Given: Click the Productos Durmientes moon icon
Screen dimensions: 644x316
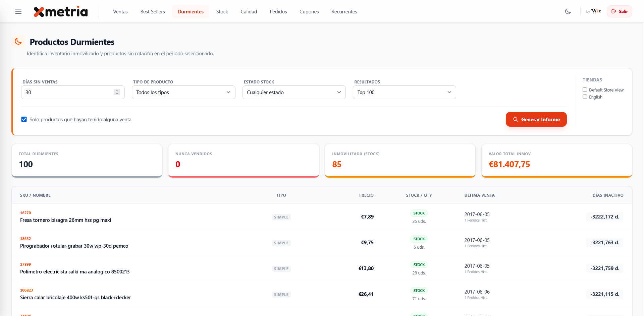Looking at the screenshot, I should point(18,42).
